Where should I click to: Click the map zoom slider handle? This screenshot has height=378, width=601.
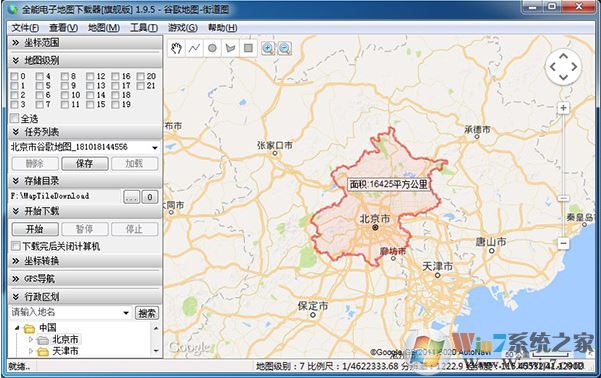click(x=563, y=198)
